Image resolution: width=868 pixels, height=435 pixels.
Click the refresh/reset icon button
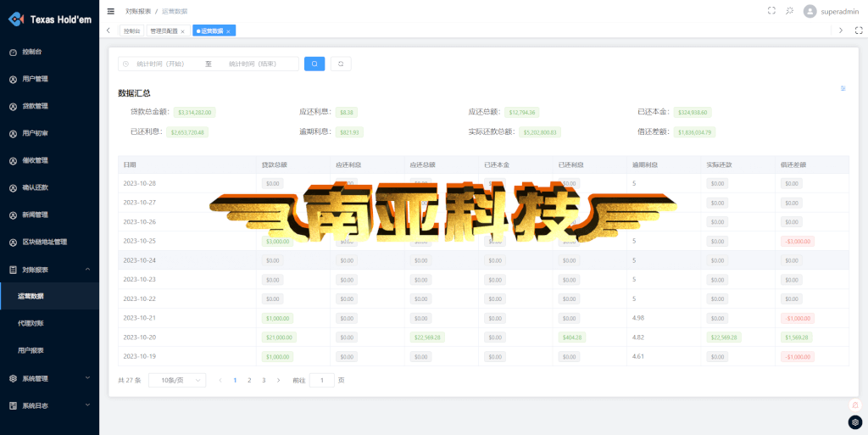click(x=341, y=64)
